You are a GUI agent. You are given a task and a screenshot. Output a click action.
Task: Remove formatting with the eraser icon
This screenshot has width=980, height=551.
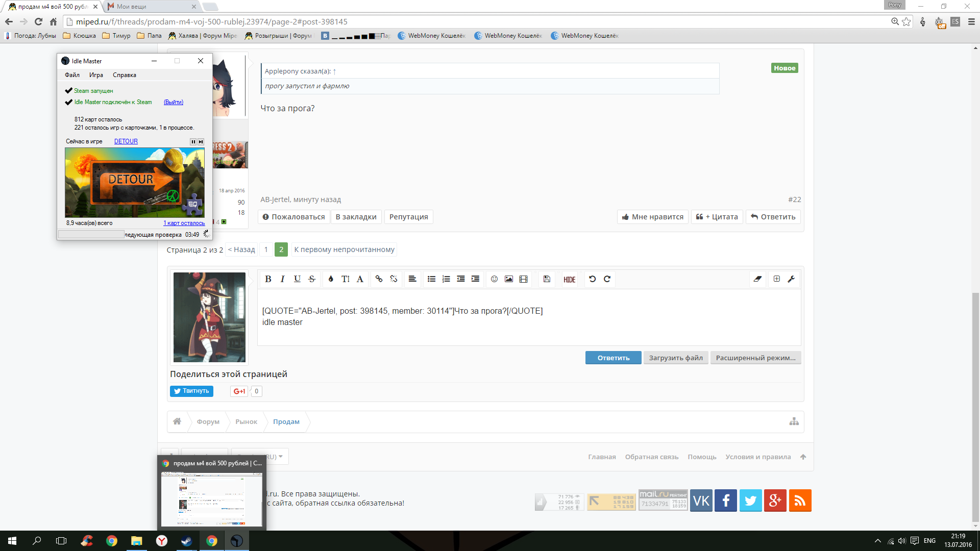click(x=757, y=279)
